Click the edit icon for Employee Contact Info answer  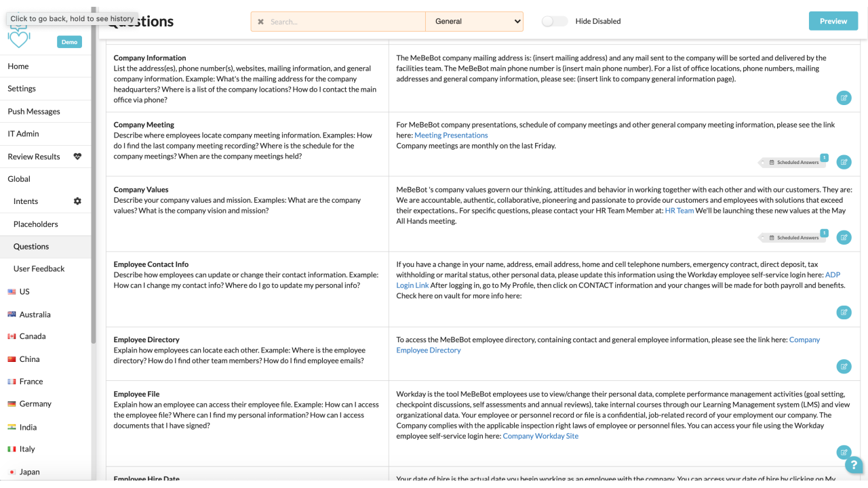tap(844, 312)
